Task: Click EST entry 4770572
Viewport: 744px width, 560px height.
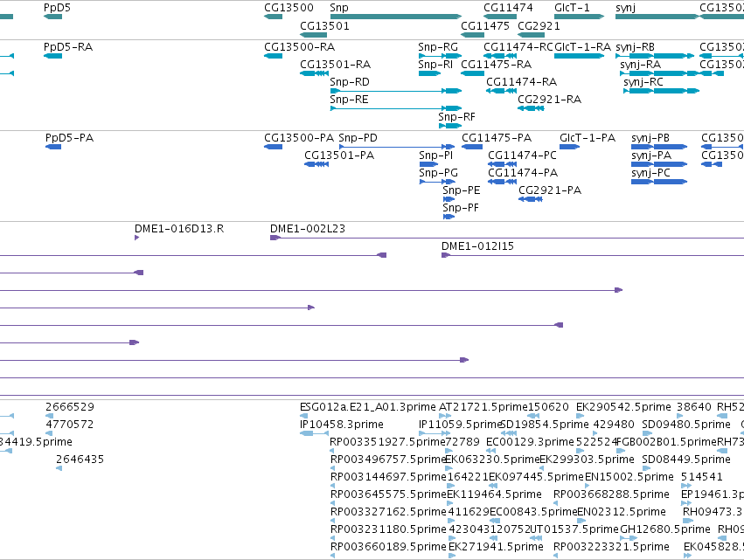Action: pos(70,425)
